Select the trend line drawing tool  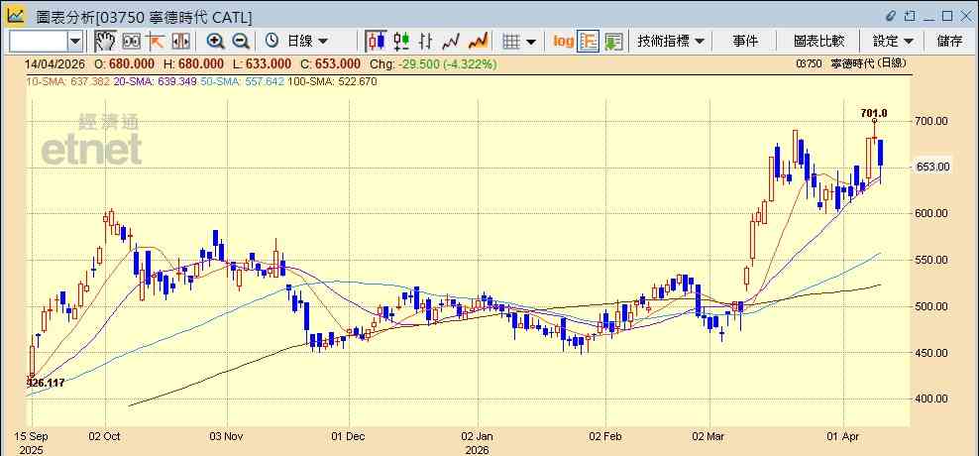156,42
